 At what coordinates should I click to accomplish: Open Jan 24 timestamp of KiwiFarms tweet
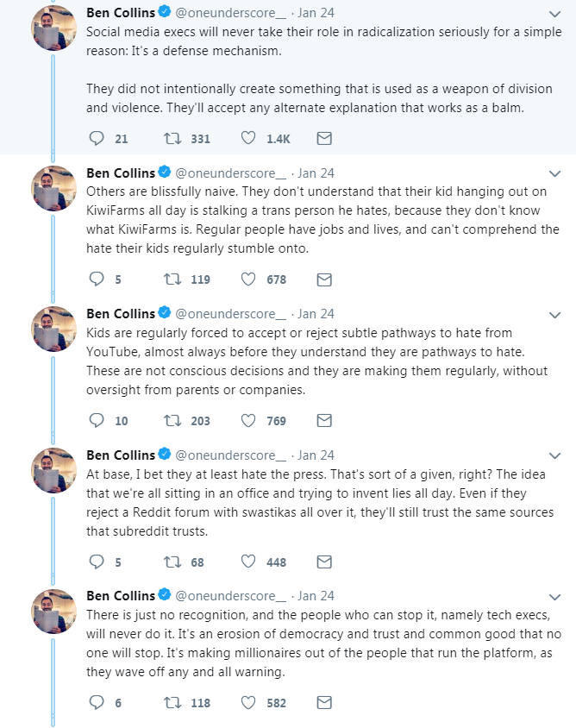pos(316,173)
